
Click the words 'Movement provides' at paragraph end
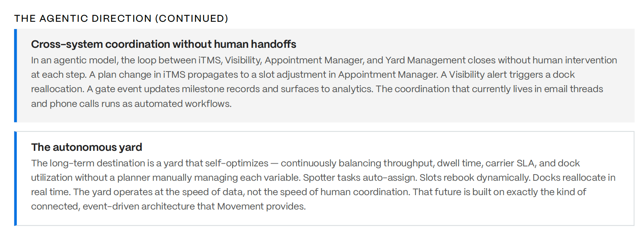point(261,206)
